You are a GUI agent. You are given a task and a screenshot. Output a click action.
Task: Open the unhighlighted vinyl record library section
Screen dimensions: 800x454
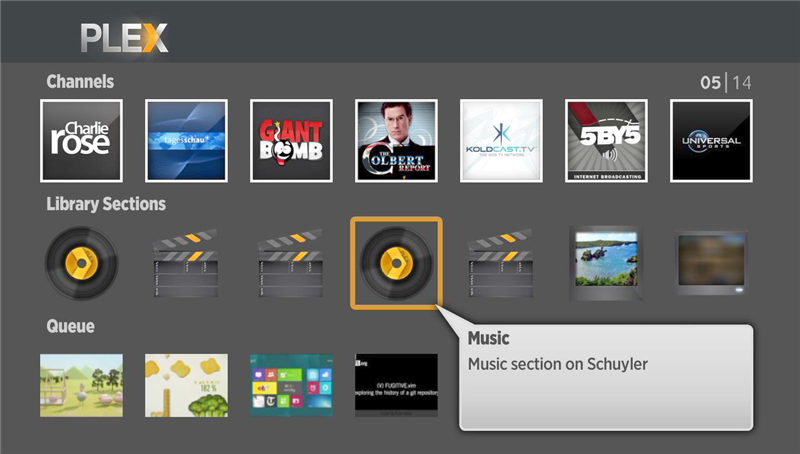pos(82,263)
